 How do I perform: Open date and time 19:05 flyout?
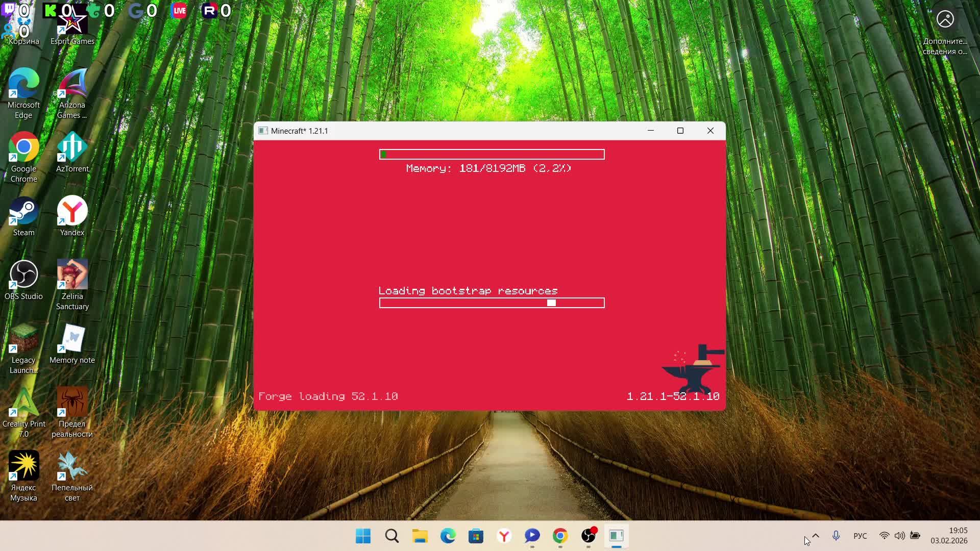[948, 536]
